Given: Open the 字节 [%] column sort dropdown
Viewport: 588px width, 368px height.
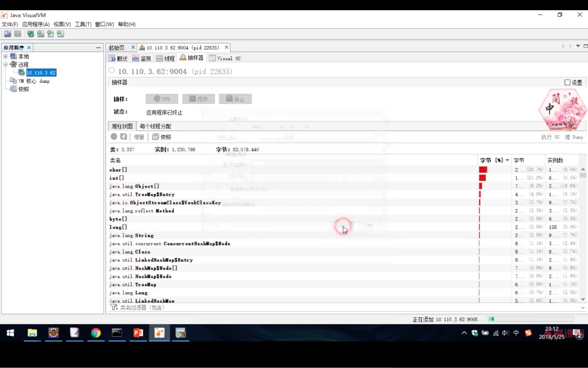Looking at the screenshot, I should point(507,160).
